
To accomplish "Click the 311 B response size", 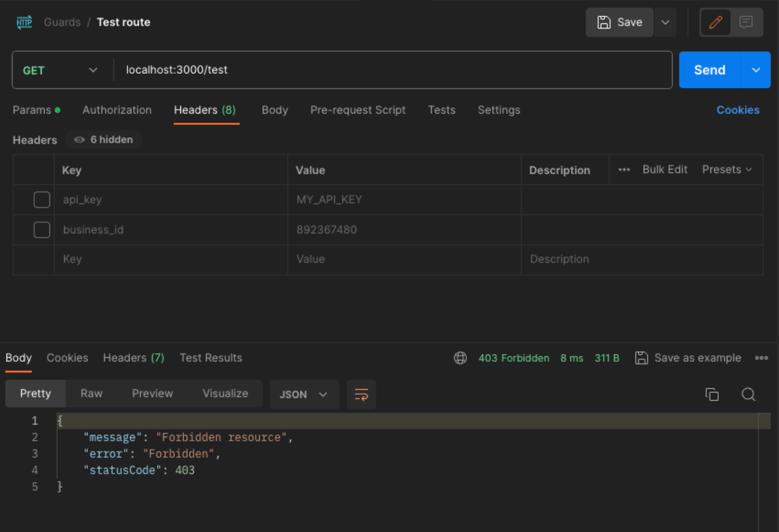I will pyautogui.click(x=607, y=358).
